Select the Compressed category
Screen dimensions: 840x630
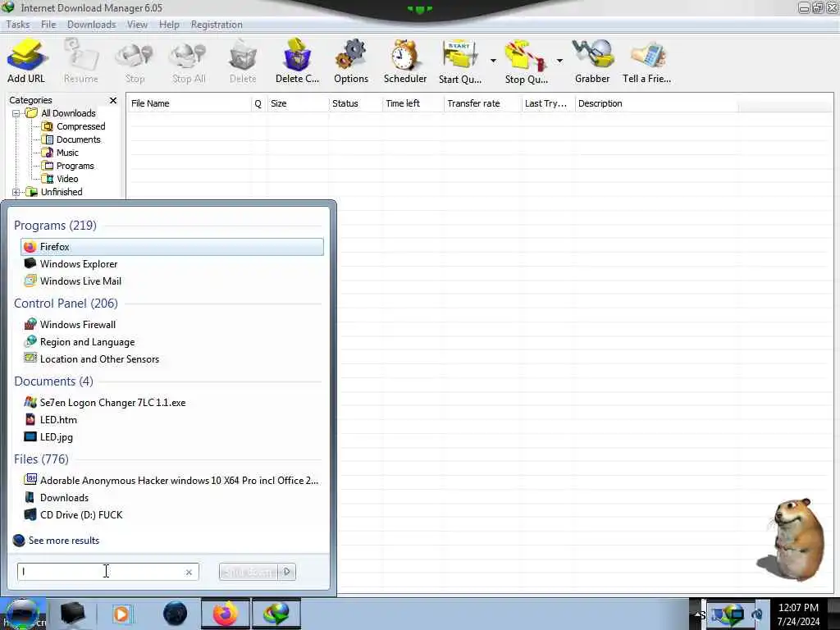point(74,126)
